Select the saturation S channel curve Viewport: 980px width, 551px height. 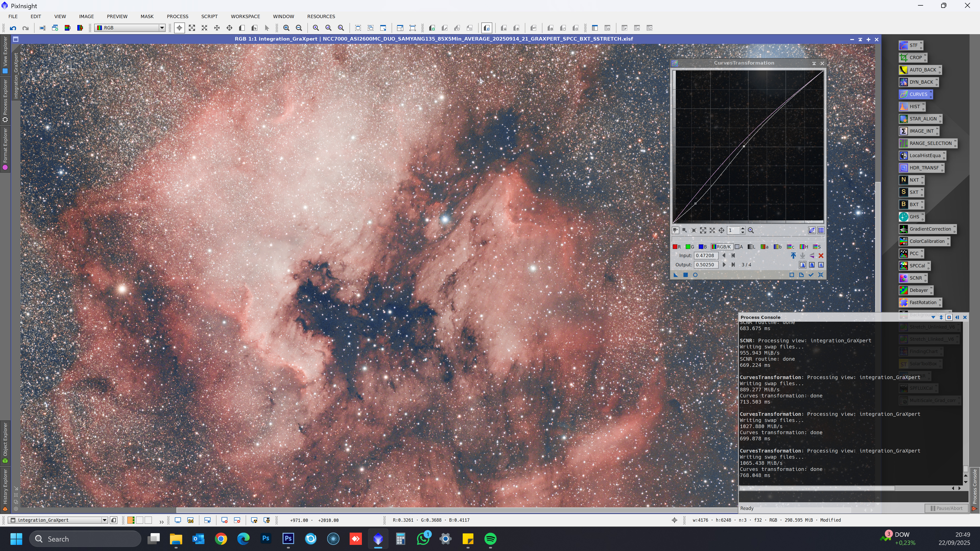(817, 247)
